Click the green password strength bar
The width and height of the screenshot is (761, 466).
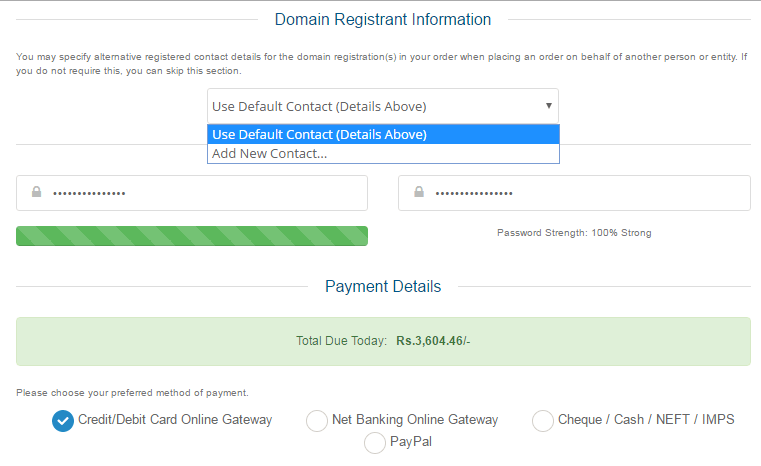192,236
